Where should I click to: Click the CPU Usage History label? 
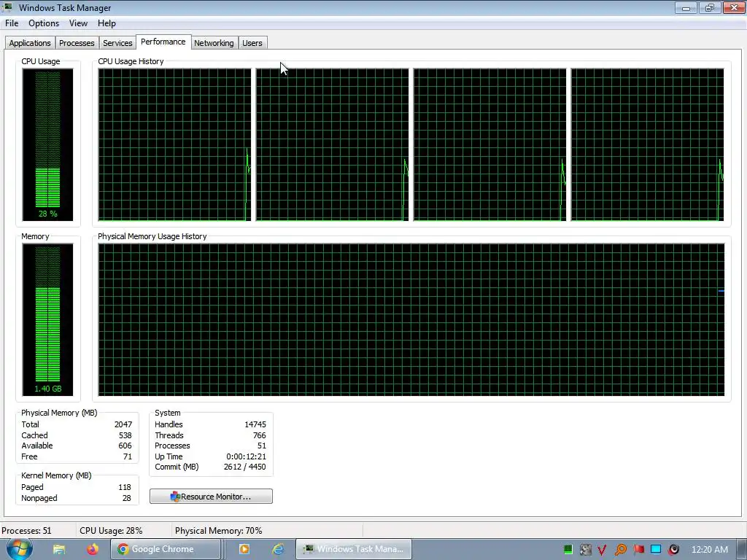(x=131, y=61)
